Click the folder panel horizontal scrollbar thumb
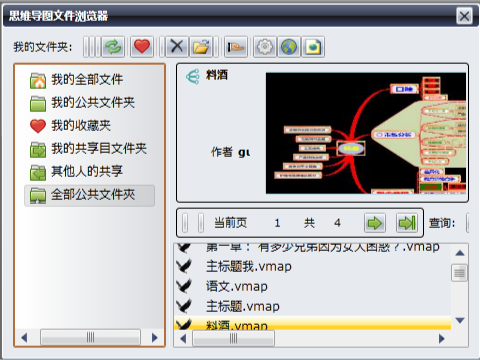 90,337
